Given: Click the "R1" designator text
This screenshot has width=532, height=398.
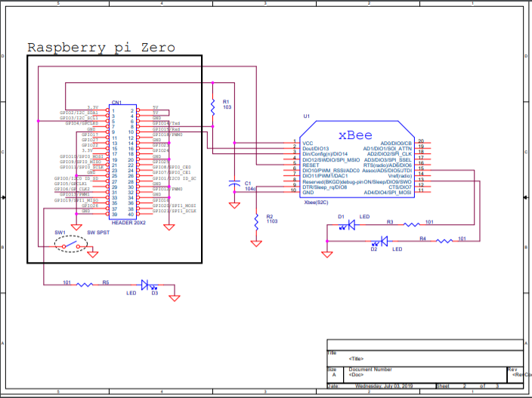Looking at the screenshot, I should [226, 102].
